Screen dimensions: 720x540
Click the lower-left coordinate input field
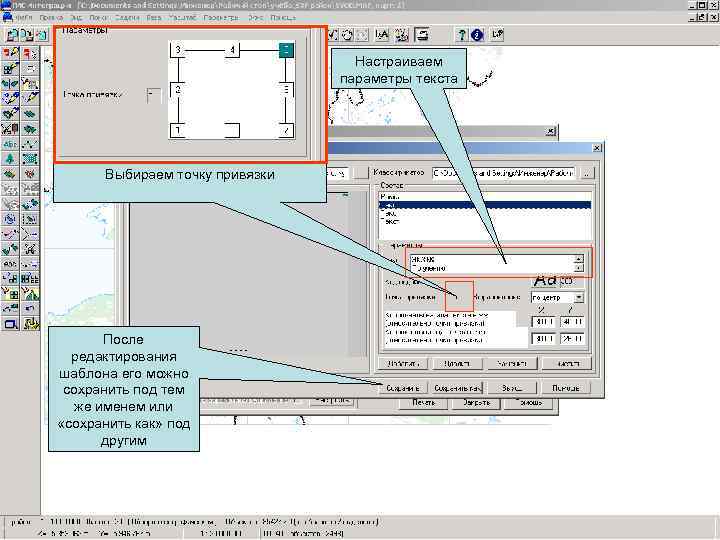[x=544, y=339]
